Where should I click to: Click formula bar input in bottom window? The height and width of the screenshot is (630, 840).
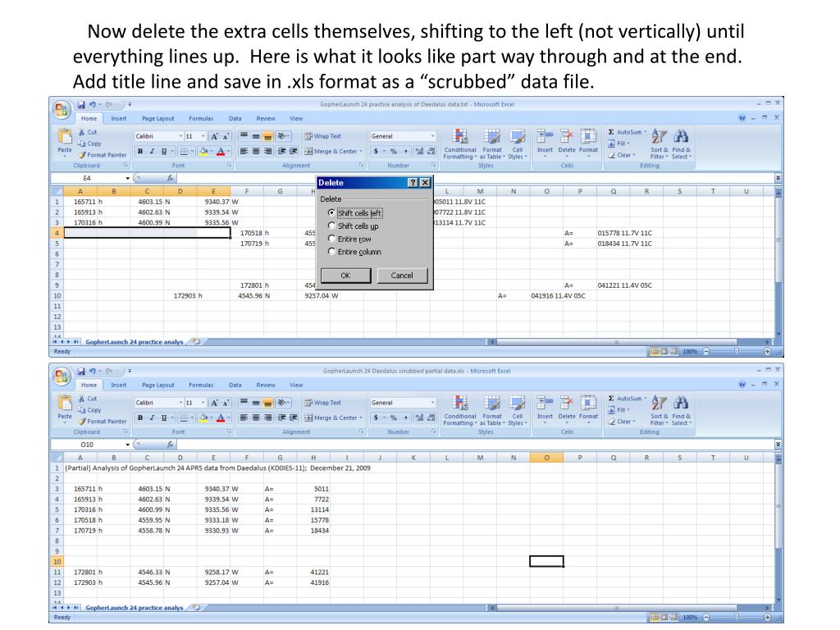474,444
